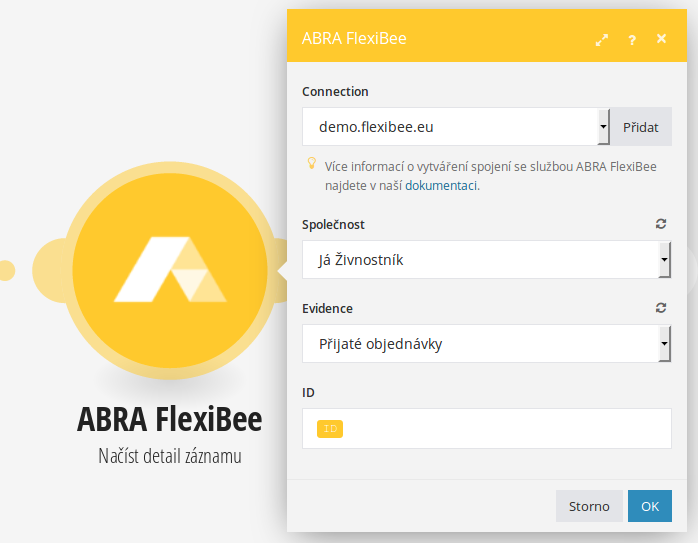Click the Storno button

(589, 506)
